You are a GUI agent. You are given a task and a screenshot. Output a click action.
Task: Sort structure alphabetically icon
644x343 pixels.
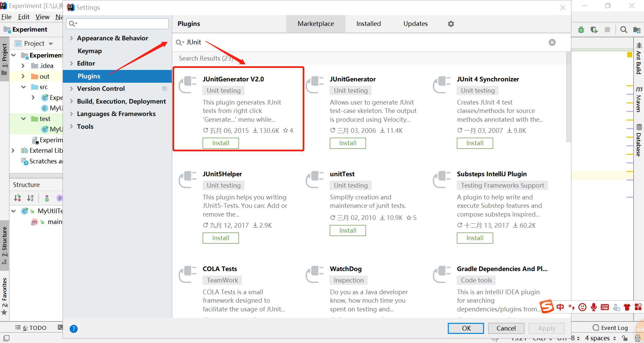coord(30,198)
